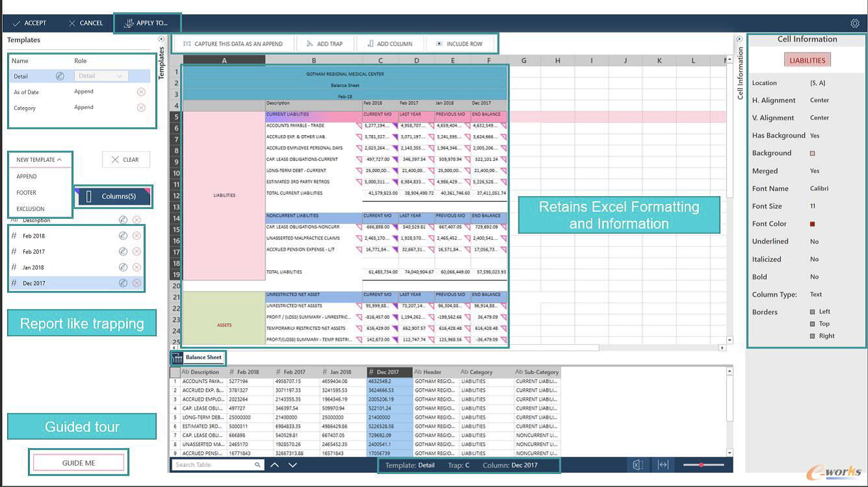Delete the Category append template

click(x=141, y=108)
